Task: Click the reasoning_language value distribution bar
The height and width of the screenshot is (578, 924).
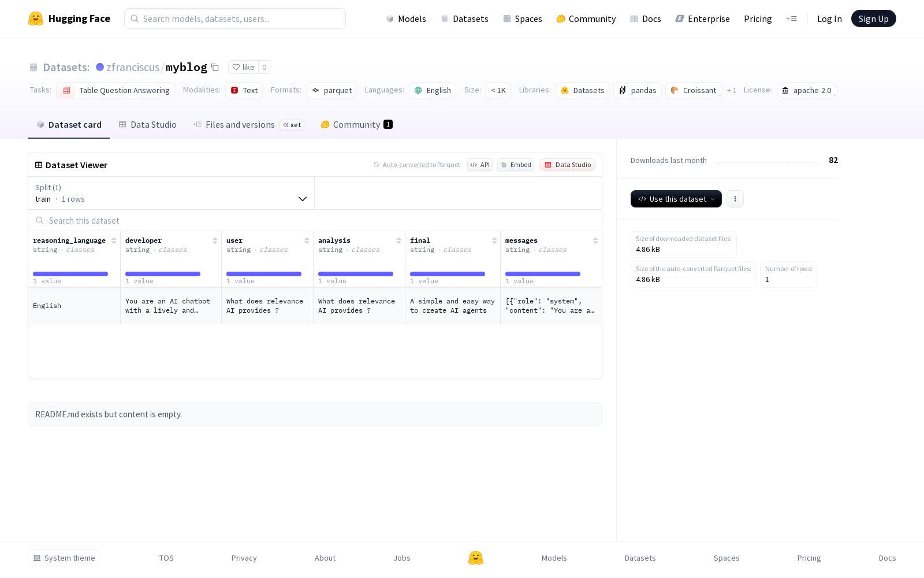Action: [70, 274]
